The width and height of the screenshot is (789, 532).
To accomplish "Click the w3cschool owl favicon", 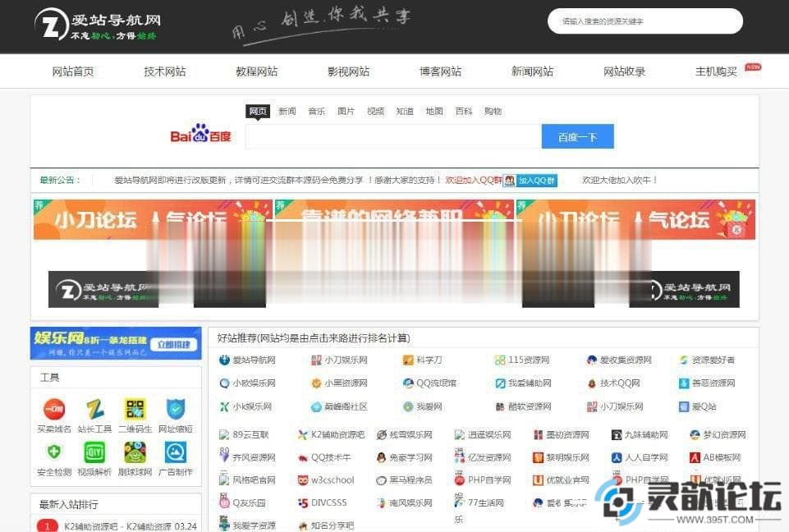I will click(303, 480).
